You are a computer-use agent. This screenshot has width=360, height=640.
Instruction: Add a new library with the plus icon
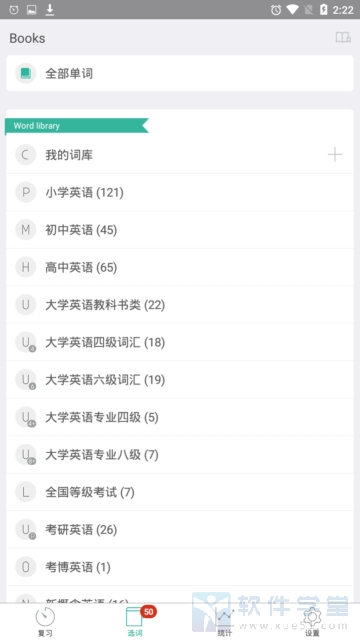335,155
